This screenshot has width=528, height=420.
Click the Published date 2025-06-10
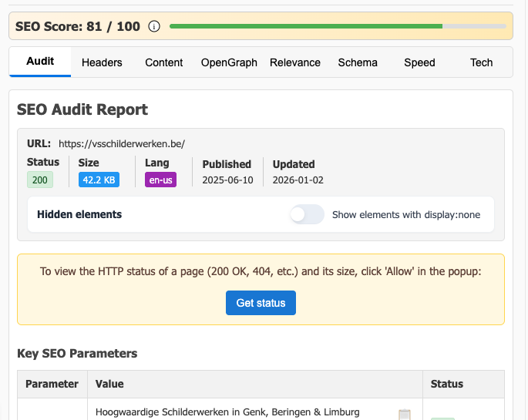coord(227,180)
